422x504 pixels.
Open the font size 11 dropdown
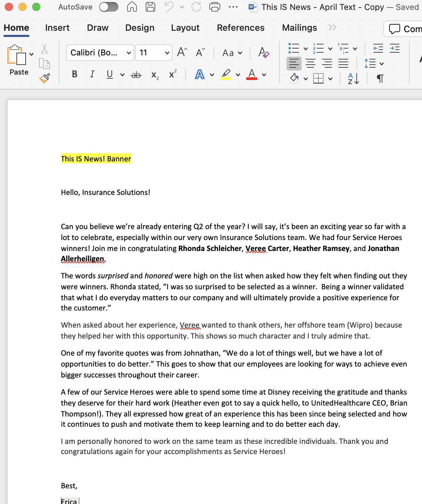pyautogui.click(x=154, y=53)
